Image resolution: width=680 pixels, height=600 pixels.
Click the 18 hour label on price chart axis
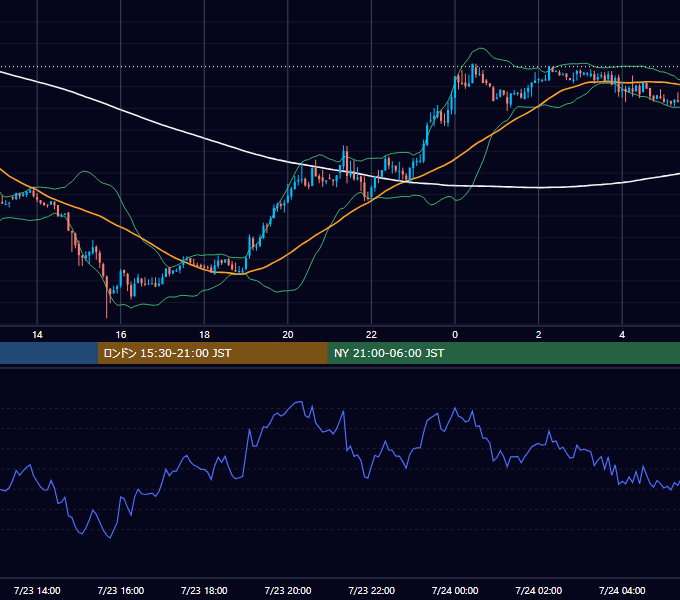(x=204, y=335)
